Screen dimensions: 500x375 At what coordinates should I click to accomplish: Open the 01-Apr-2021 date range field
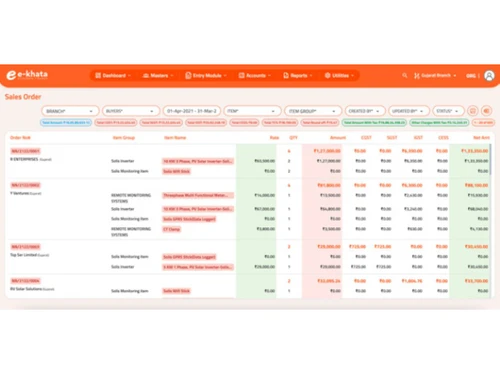point(192,111)
